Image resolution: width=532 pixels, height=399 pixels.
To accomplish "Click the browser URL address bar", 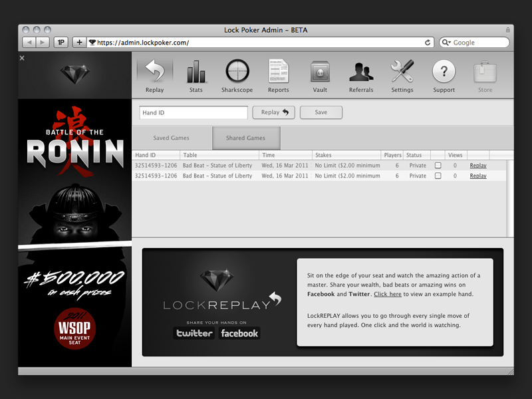I will 261,43.
